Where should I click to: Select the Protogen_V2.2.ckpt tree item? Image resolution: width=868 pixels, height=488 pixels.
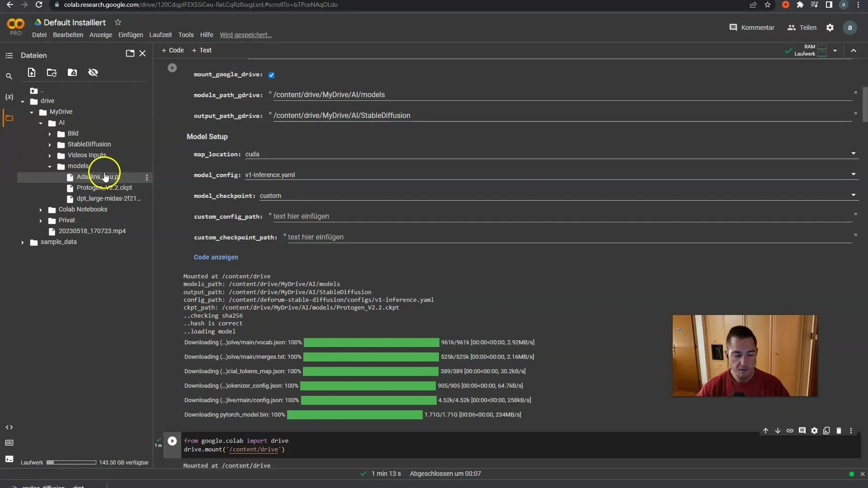(x=104, y=187)
